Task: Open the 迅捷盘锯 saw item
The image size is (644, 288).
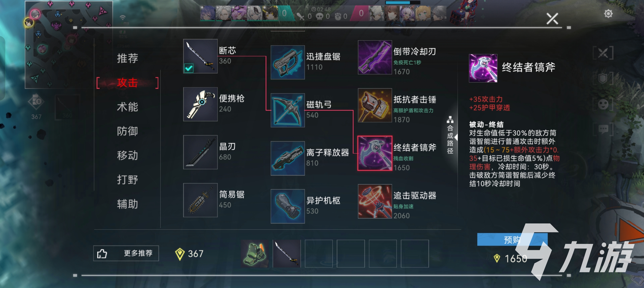Action: tap(288, 62)
